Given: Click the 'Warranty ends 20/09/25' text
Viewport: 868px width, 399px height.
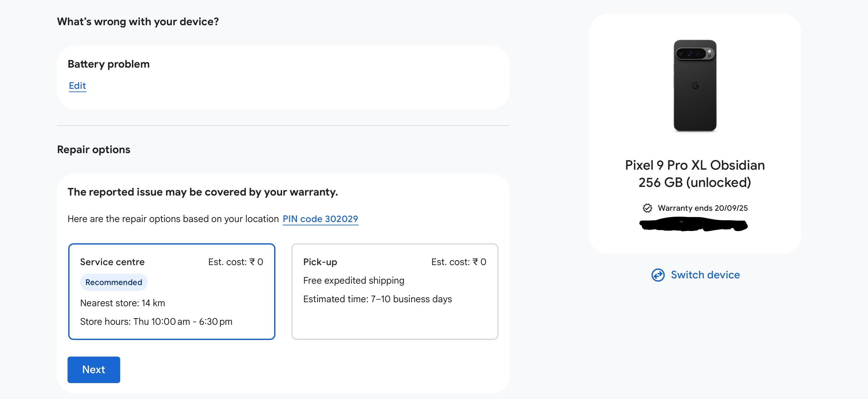Looking at the screenshot, I should (702, 208).
